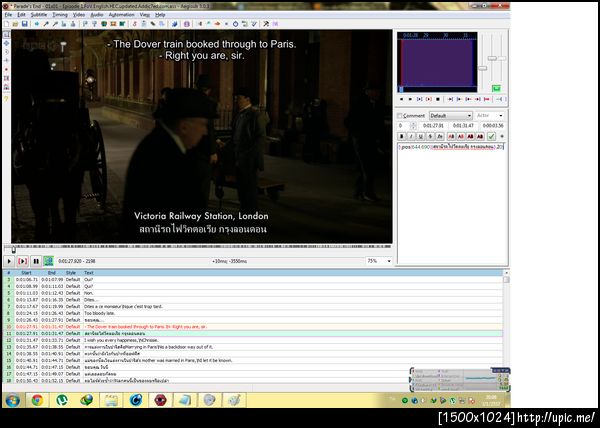Toggle the green link sliders button
This screenshot has height=428, width=600.
point(496,88)
